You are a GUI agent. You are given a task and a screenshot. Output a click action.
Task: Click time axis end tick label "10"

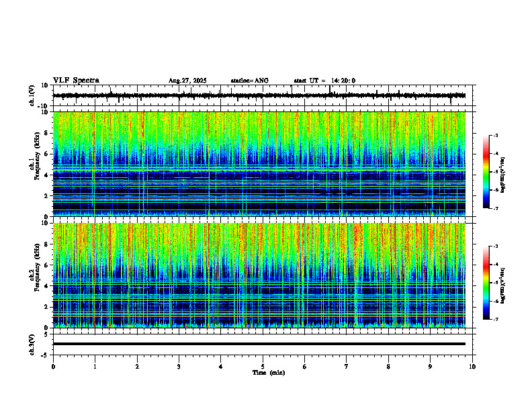click(472, 367)
